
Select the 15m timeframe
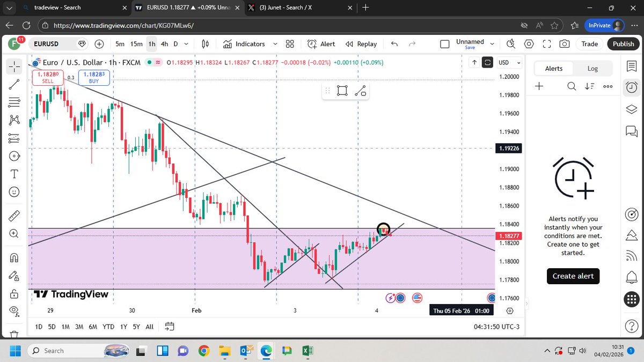[x=136, y=44]
